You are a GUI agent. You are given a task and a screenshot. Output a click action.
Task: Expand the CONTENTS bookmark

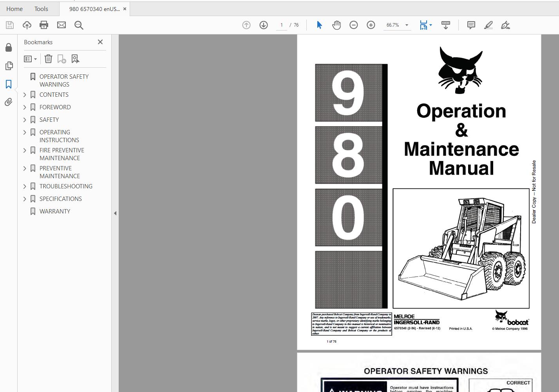(x=25, y=95)
